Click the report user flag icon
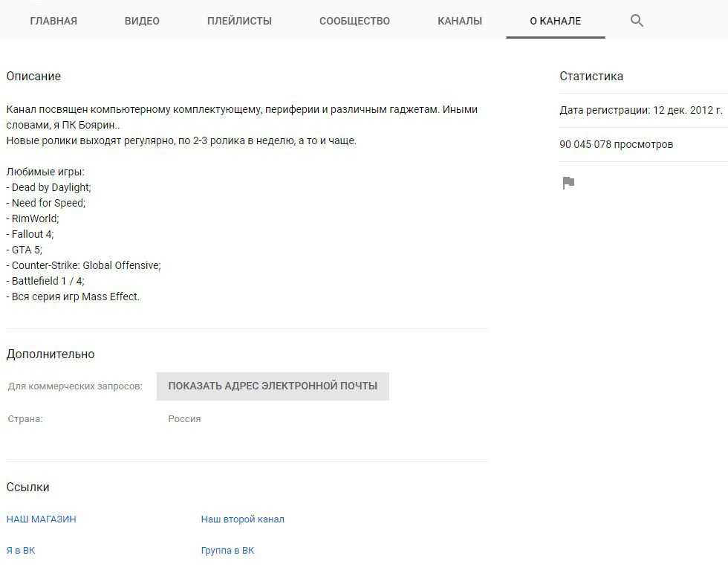Screen dimensions: 728x567 point(568,183)
